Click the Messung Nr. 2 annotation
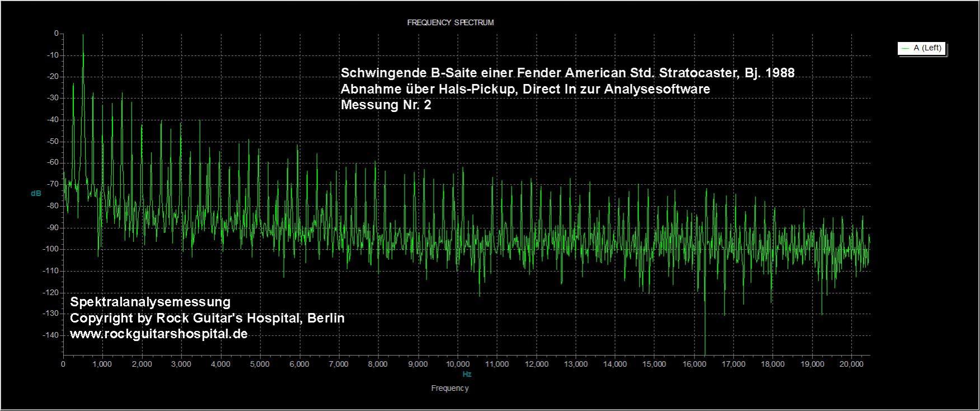Image resolution: width=980 pixels, height=411 pixels. [x=386, y=105]
